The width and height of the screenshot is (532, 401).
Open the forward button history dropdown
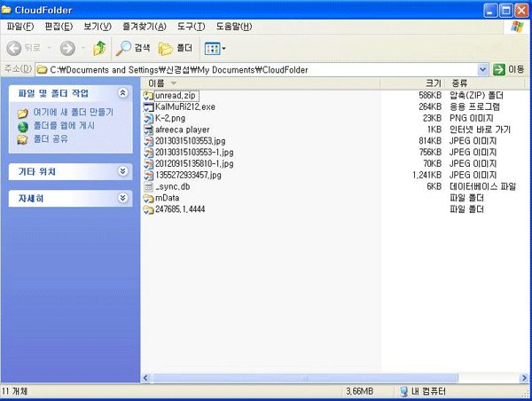pos(82,48)
